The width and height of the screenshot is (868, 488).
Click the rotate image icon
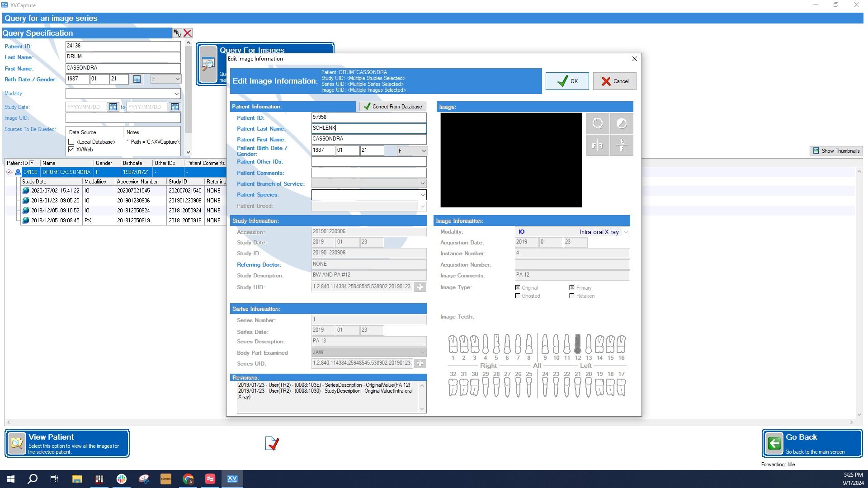tap(597, 123)
